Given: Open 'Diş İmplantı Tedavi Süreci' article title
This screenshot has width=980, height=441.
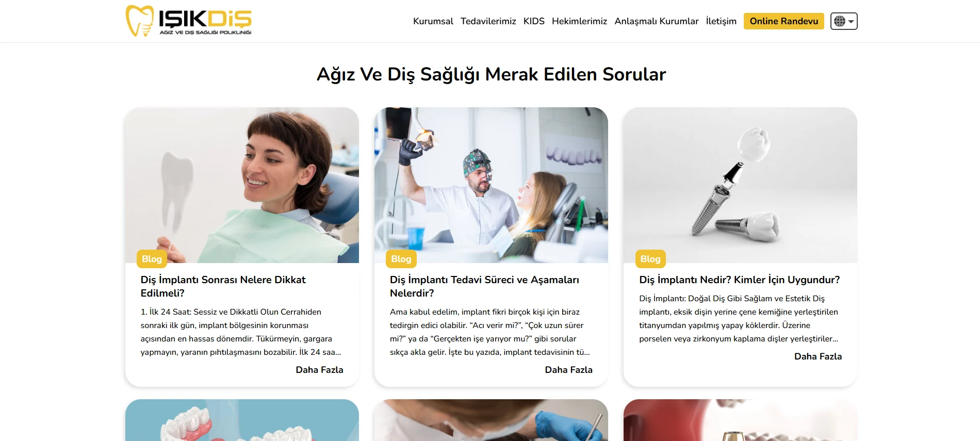Looking at the screenshot, I should coord(484,286).
